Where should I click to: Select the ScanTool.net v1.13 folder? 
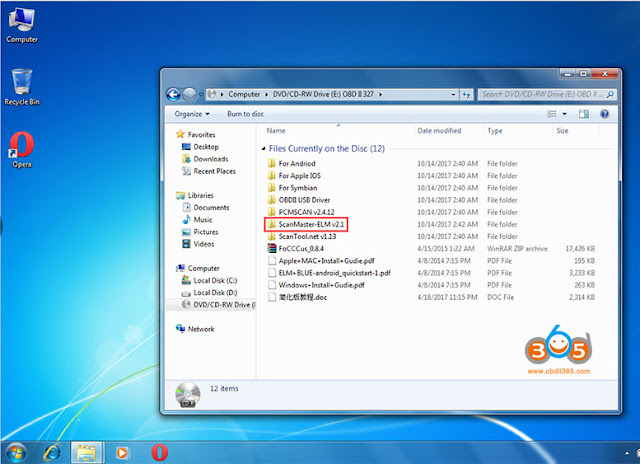coord(307,236)
